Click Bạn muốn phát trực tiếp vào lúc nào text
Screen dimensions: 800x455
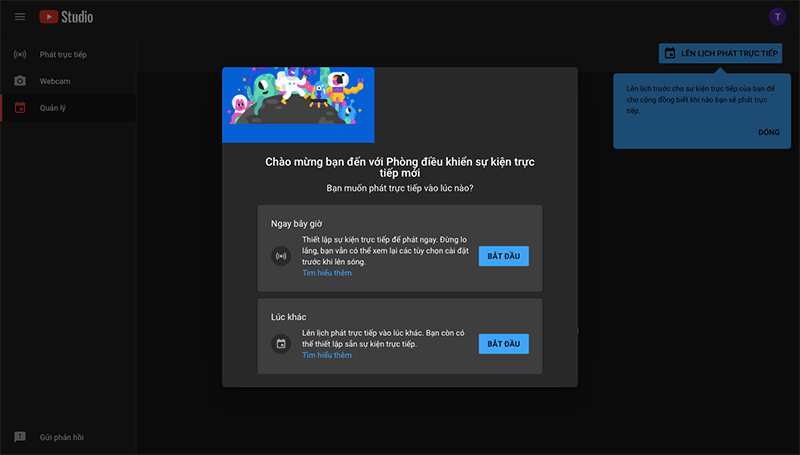(x=400, y=188)
